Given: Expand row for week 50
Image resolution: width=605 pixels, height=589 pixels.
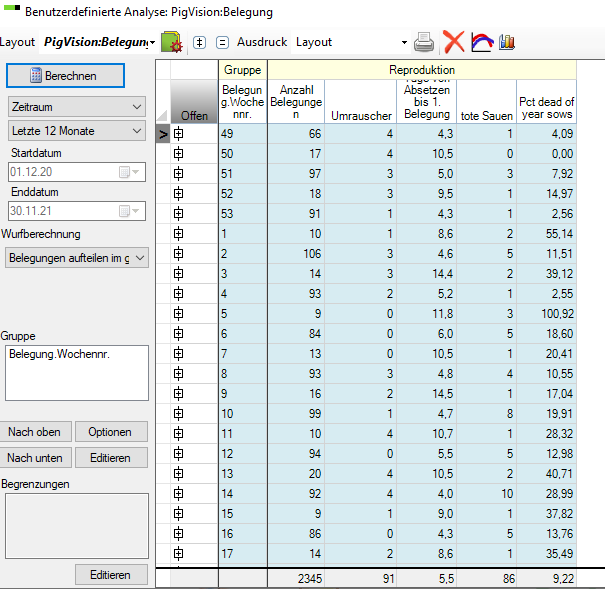Looking at the screenshot, I should 178,154.
